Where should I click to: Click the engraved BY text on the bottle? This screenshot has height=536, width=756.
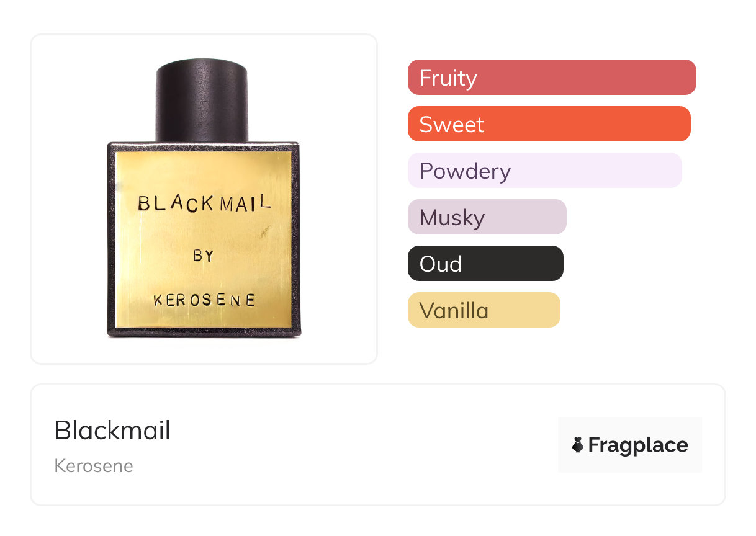[x=203, y=256]
